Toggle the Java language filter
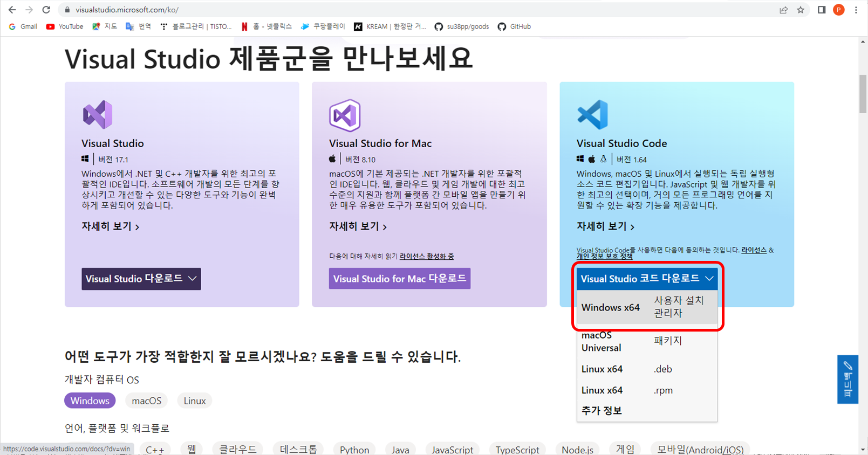 tap(400, 449)
